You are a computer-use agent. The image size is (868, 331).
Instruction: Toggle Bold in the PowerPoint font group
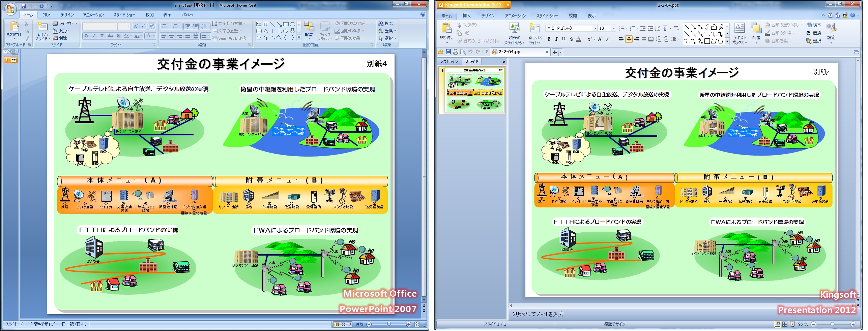coord(86,36)
